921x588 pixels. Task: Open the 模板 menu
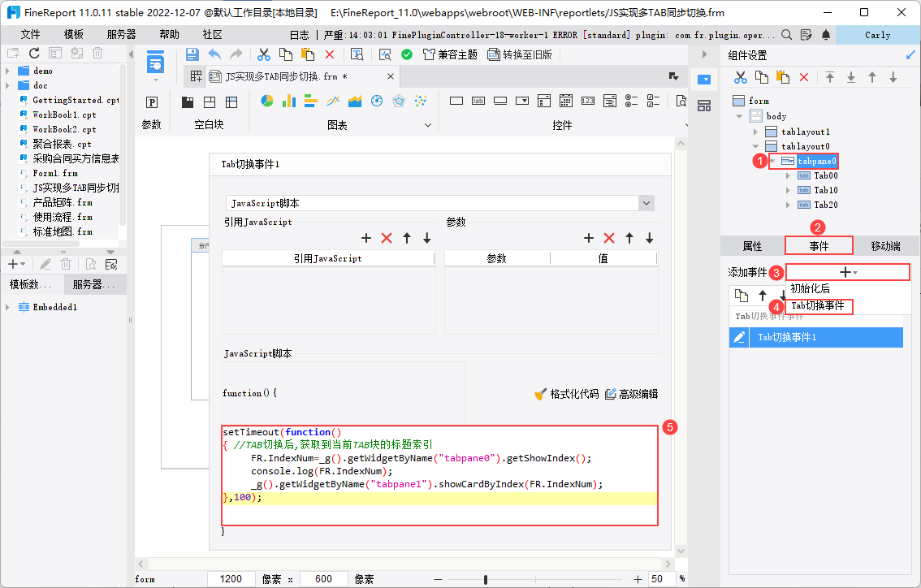coord(74,35)
